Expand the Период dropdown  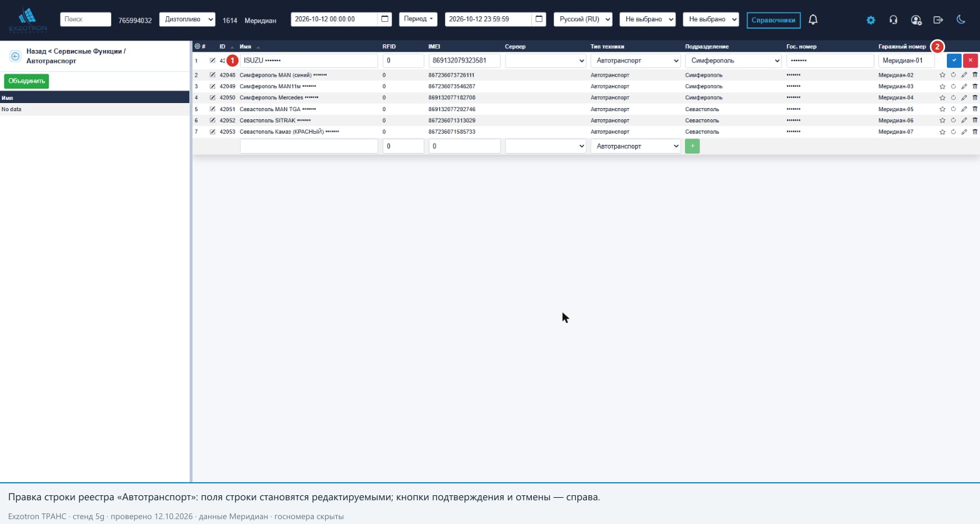(418, 19)
